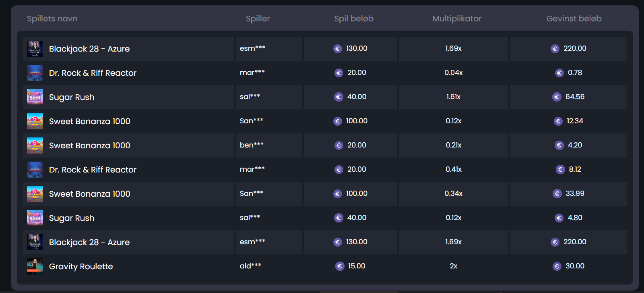
Task: Open Sweet Bonanza 1000 in the 33.99 row
Action: point(90,194)
